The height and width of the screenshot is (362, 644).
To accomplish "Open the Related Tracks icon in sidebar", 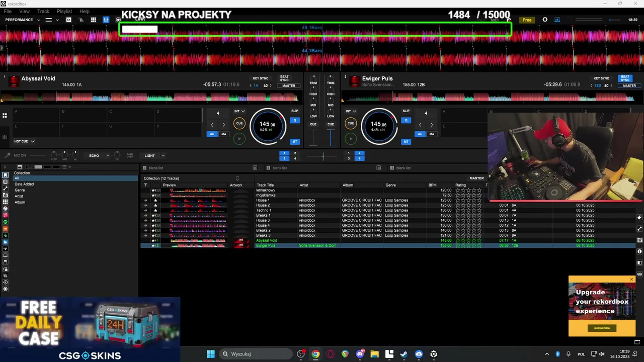I will tap(6, 189).
